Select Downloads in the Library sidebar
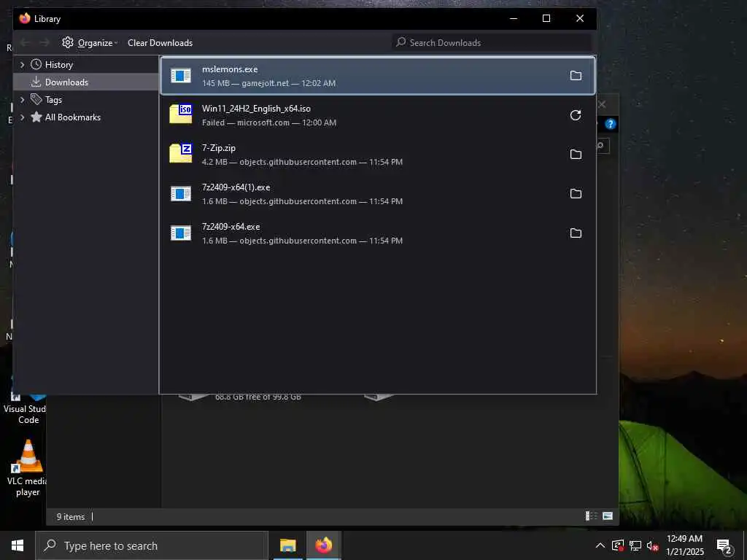747x560 pixels. [x=66, y=82]
